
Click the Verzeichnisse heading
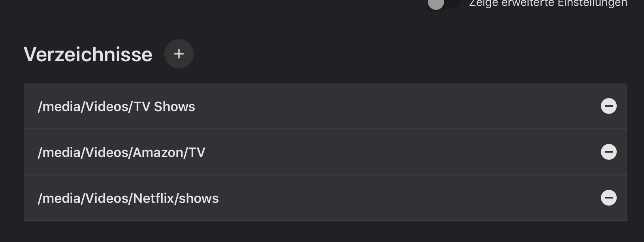88,55
